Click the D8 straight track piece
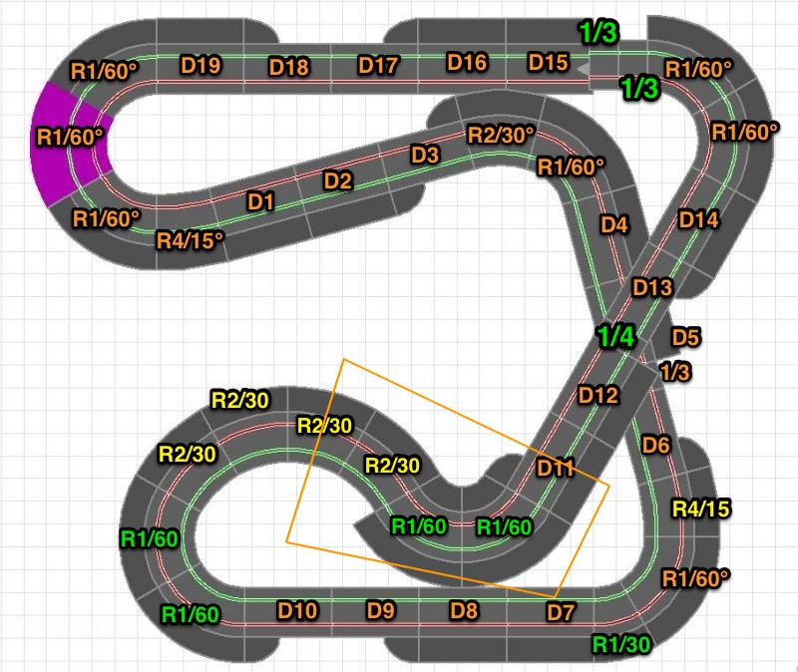 click(465, 609)
